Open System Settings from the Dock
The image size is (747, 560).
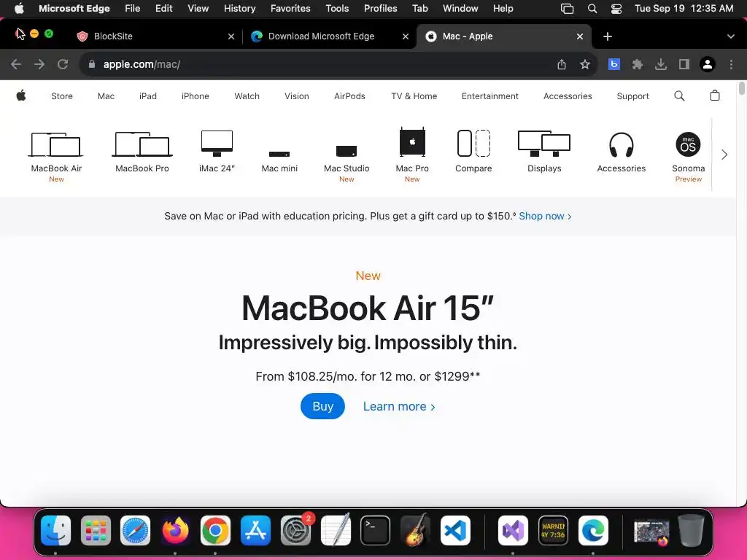coord(296,530)
